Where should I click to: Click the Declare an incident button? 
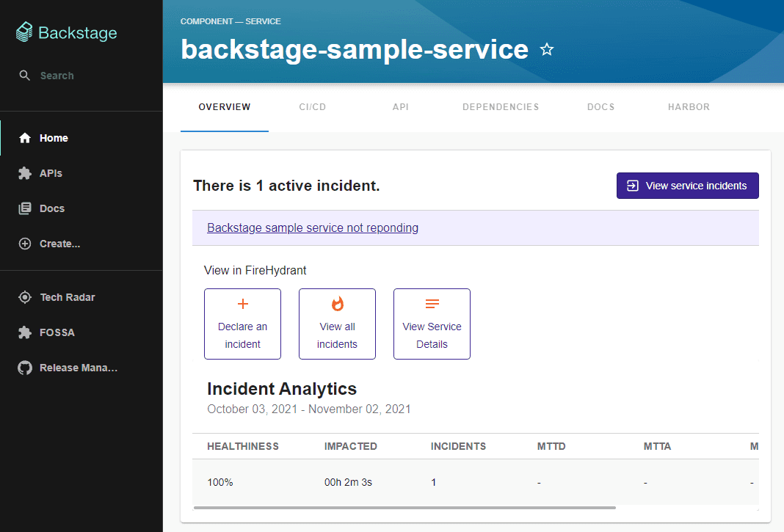point(242,324)
